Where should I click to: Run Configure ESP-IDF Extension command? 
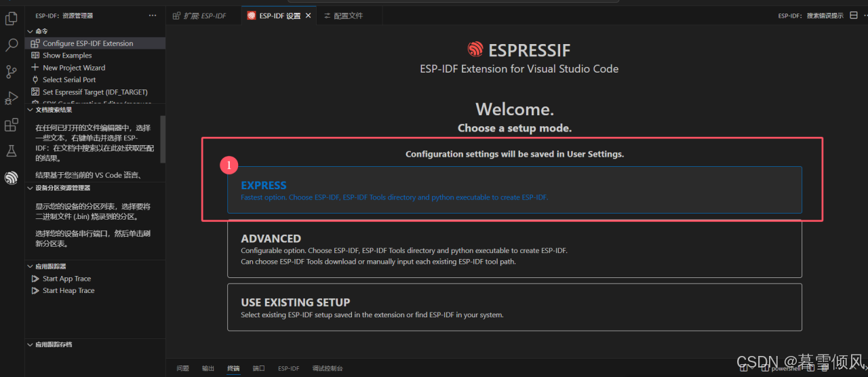tap(95, 43)
